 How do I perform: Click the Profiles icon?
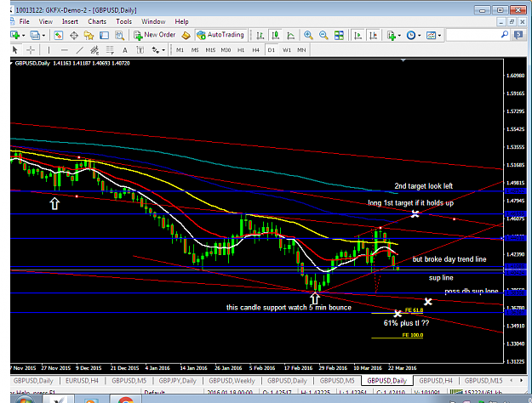[35, 35]
